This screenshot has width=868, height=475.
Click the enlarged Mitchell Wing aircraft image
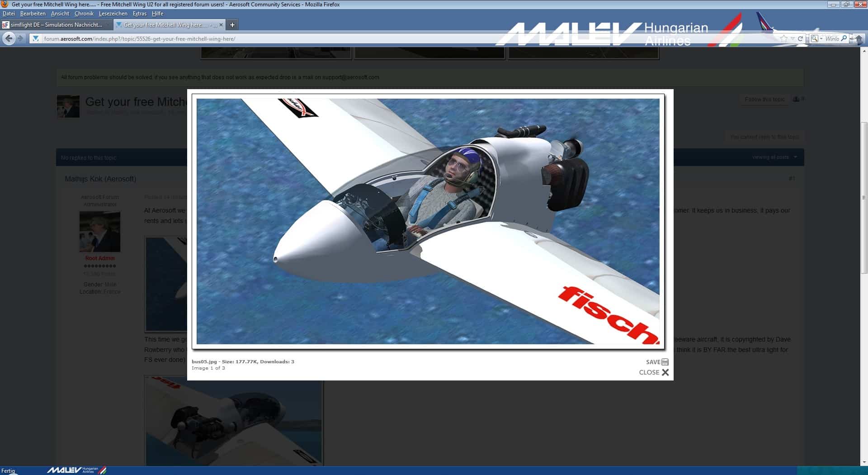(428, 221)
